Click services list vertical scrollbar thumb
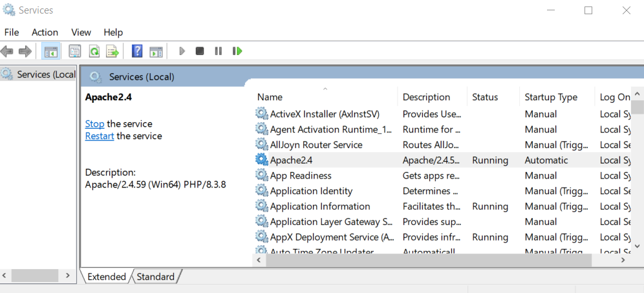Image resolution: width=644 pixels, height=293 pixels. pyautogui.click(x=638, y=107)
